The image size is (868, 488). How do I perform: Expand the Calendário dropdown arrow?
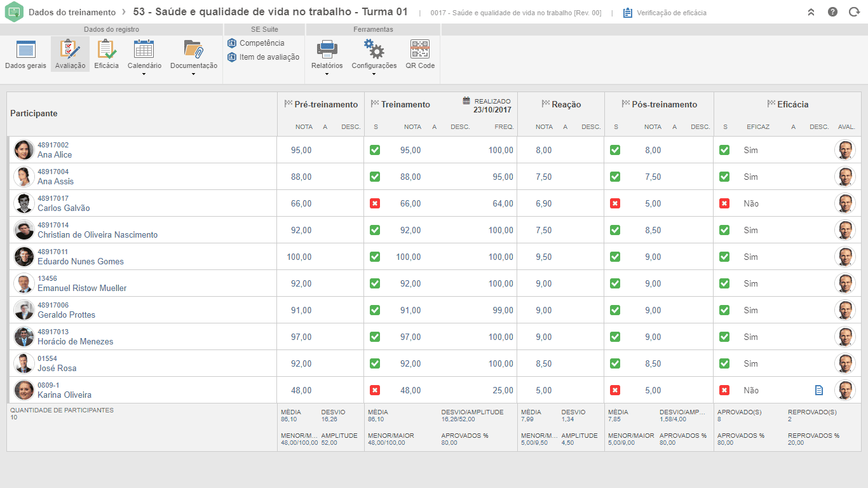[x=144, y=74]
